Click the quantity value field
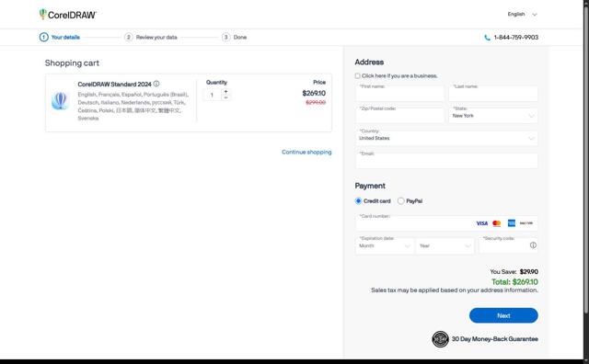The image size is (589, 364). [213, 95]
